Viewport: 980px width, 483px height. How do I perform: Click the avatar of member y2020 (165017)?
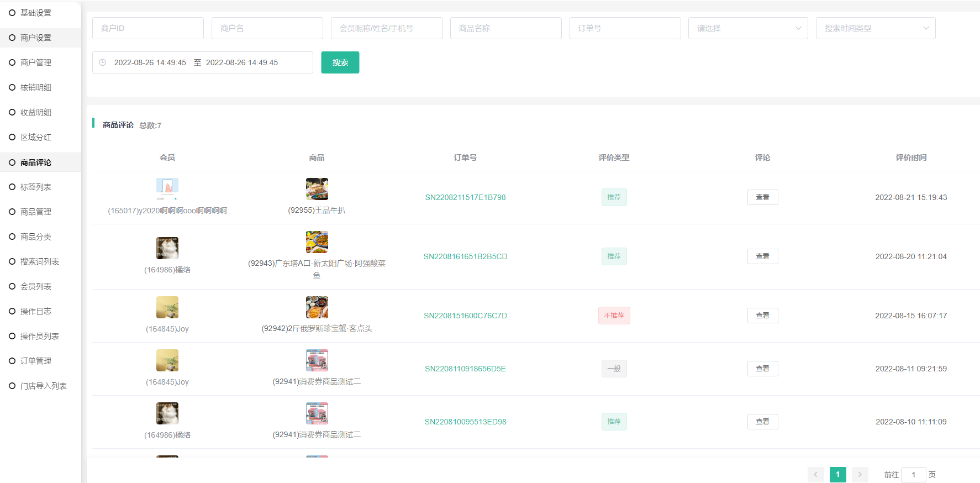167,189
